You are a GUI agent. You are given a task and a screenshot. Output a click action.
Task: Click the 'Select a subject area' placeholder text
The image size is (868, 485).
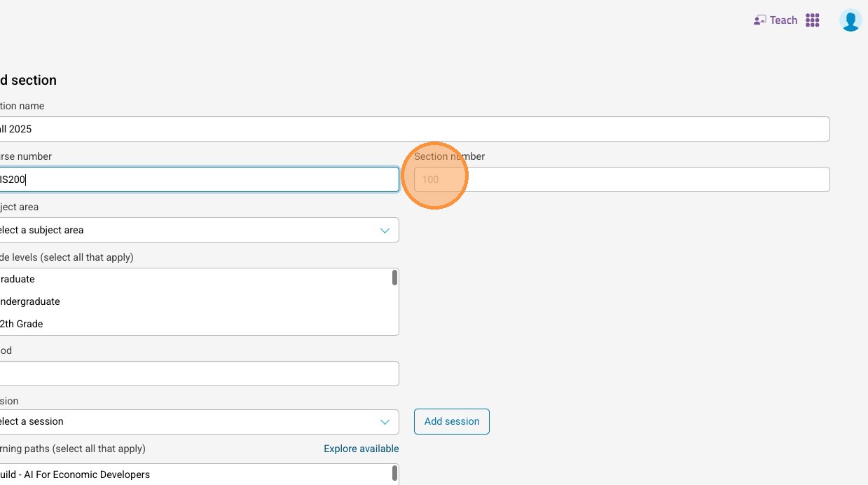coord(42,230)
